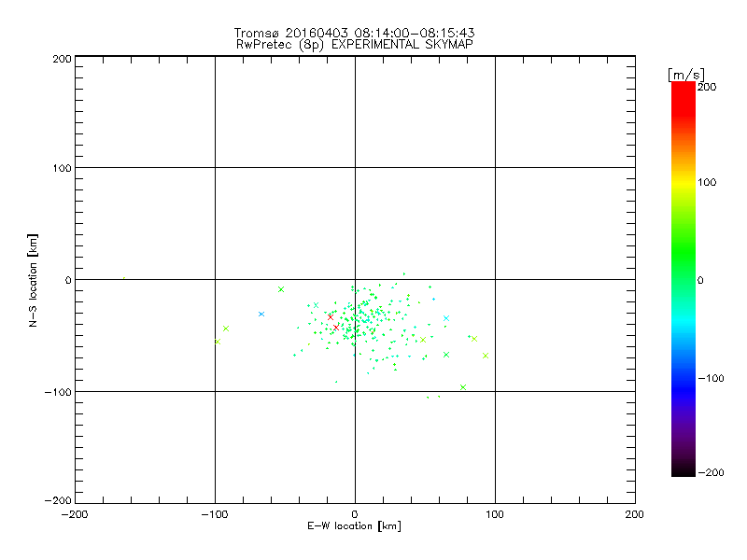The width and height of the screenshot is (747, 560).
Task: Click the y-axis tick label '−200'
Action: [58, 500]
